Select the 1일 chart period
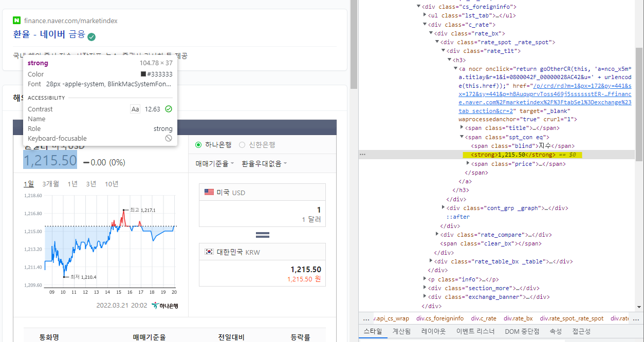This screenshot has width=644, height=342. click(29, 184)
